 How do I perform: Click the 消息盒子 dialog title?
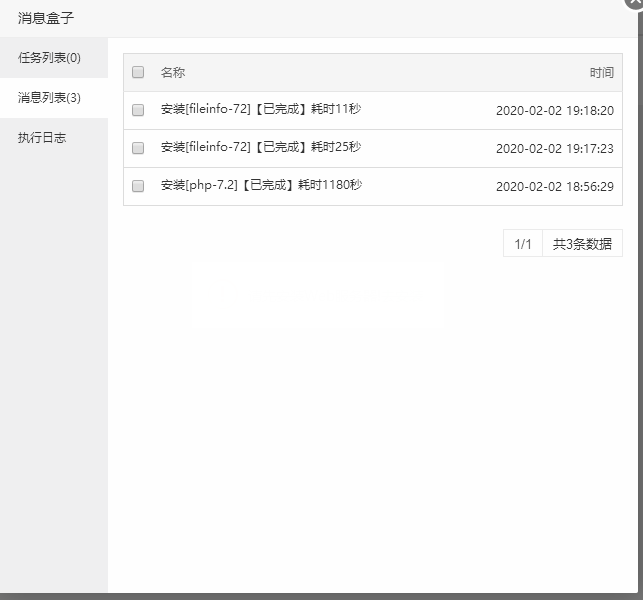pyautogui.click(x=46, y=18)
